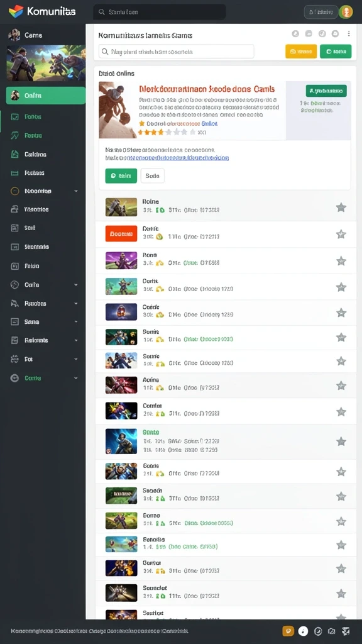Toggle favorite star on orange thumbnail row
Viewport: 362px width, 644px height.
[341, 234]
